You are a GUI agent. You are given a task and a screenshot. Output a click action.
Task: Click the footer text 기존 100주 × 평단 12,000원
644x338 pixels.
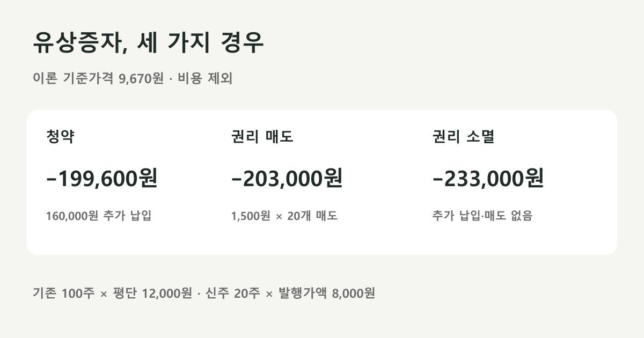pyautogui.click(x=112, y=293)
